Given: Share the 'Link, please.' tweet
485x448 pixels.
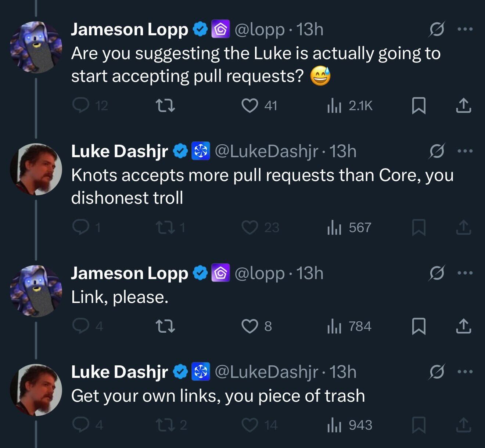Looking at the screenshot, I should pos(463,326).
